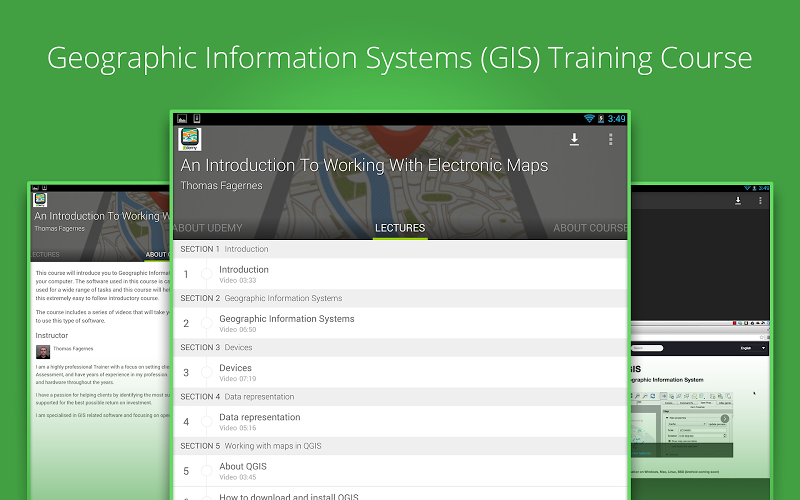Tap Thomas Fagernes name beside instructor photo

pyautogui.click(x=73, y=349)
